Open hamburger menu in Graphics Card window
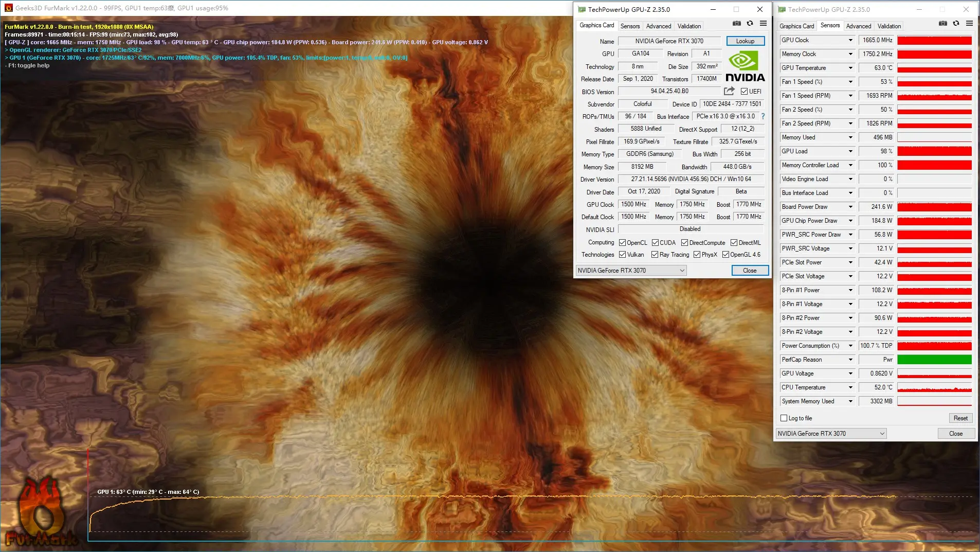 point(764,23)
